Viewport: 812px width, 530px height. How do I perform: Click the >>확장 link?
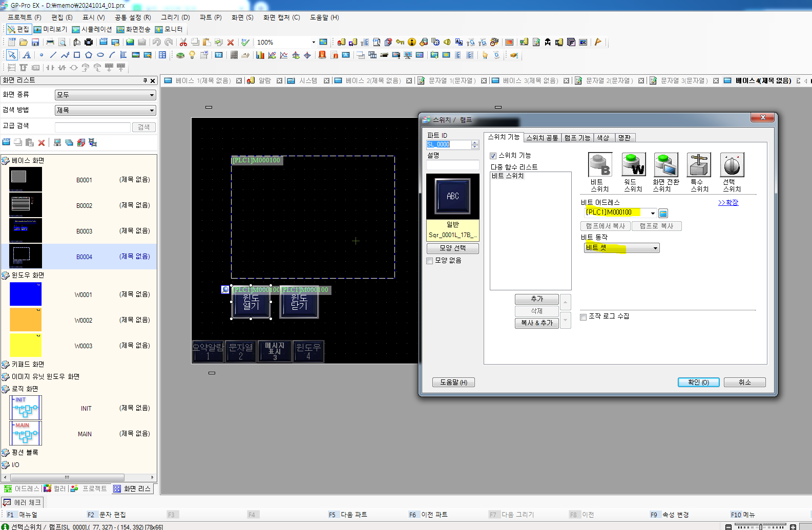point(728,203)
